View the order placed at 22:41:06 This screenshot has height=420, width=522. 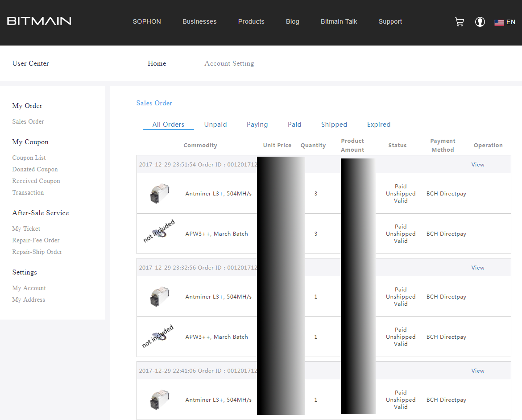point(477,371)
